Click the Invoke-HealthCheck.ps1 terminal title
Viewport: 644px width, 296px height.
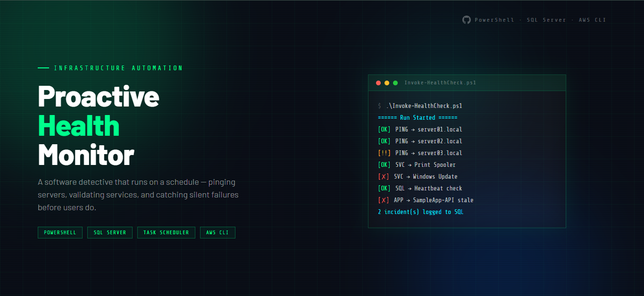440,83
